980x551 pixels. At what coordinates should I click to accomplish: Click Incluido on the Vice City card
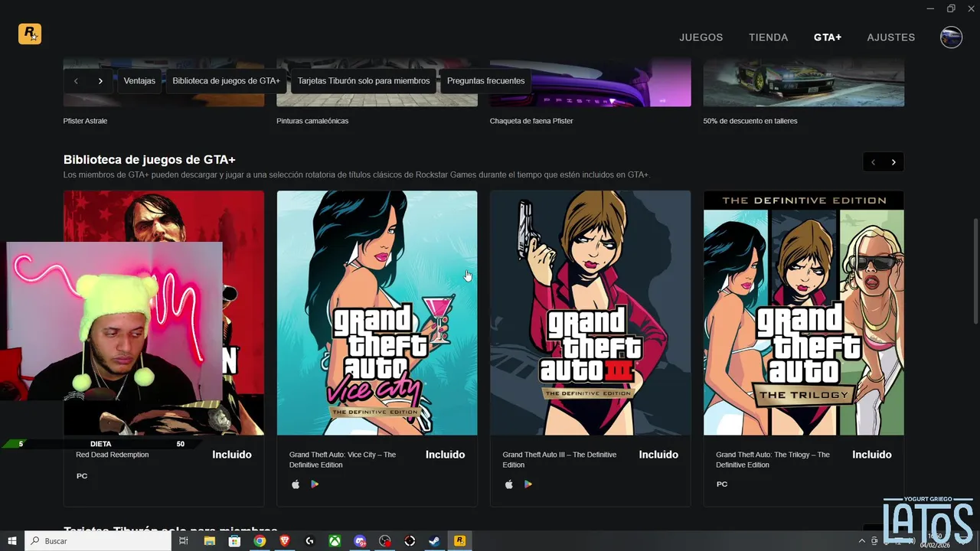[x=446, y=455]
